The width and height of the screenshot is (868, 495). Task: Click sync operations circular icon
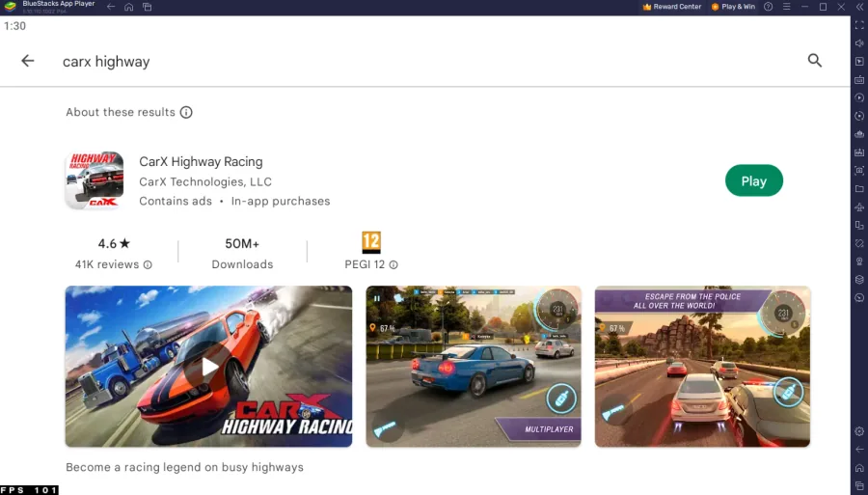coord(859,116)
